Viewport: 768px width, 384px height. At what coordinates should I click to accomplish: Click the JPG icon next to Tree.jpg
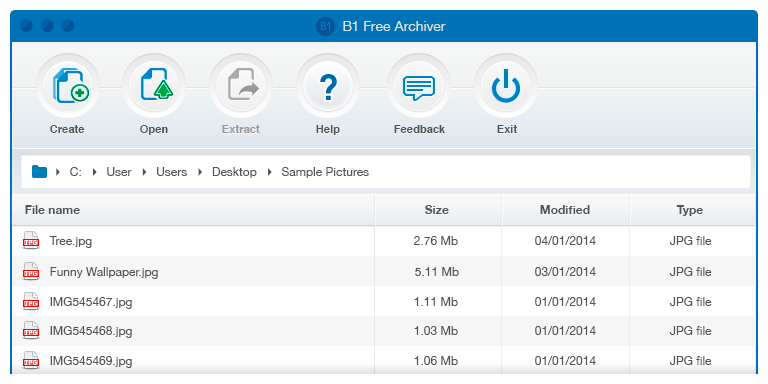[x=31, y=240]
